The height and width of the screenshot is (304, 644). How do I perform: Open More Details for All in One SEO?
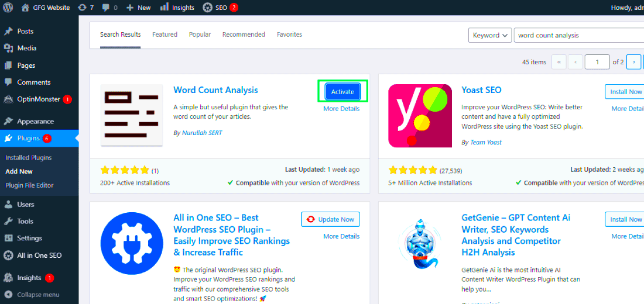(341, 236)
